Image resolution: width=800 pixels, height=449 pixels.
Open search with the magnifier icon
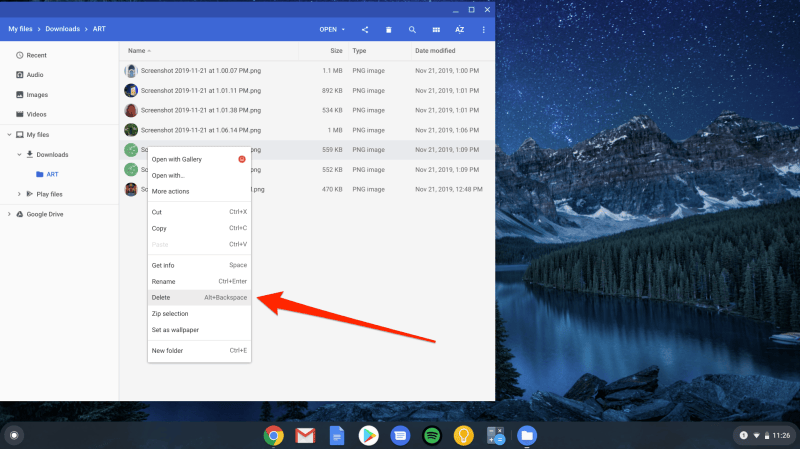click(412, 30)
